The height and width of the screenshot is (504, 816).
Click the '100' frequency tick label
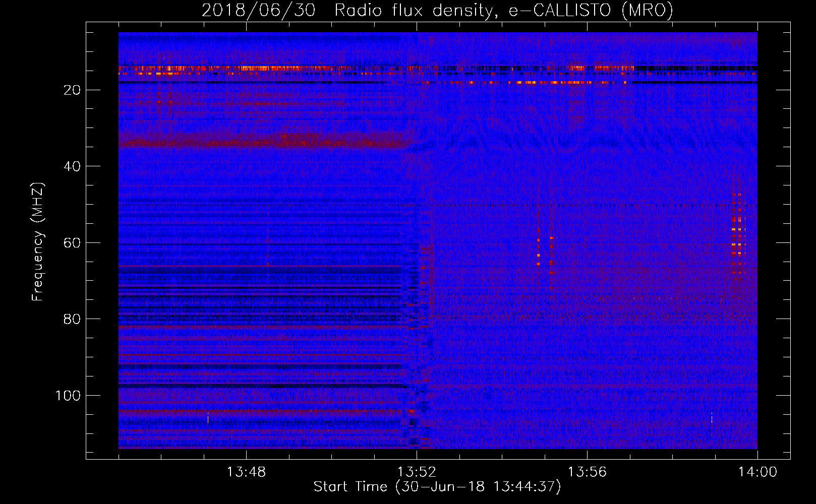point(68,396)
